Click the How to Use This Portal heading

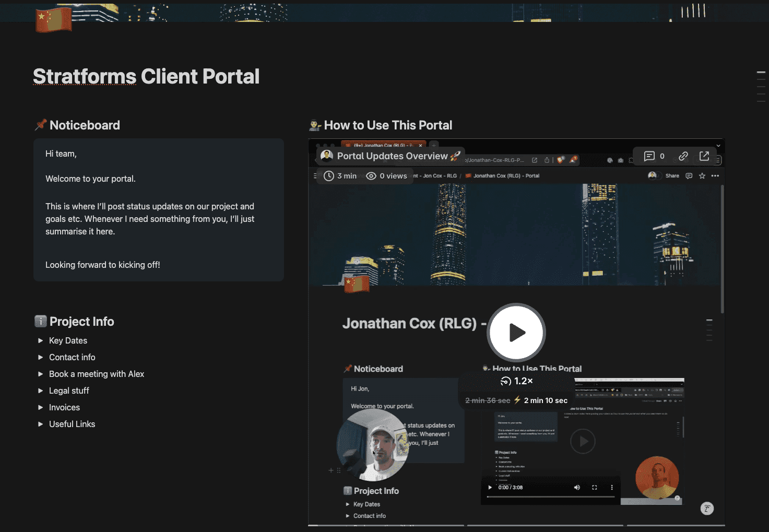388,125
